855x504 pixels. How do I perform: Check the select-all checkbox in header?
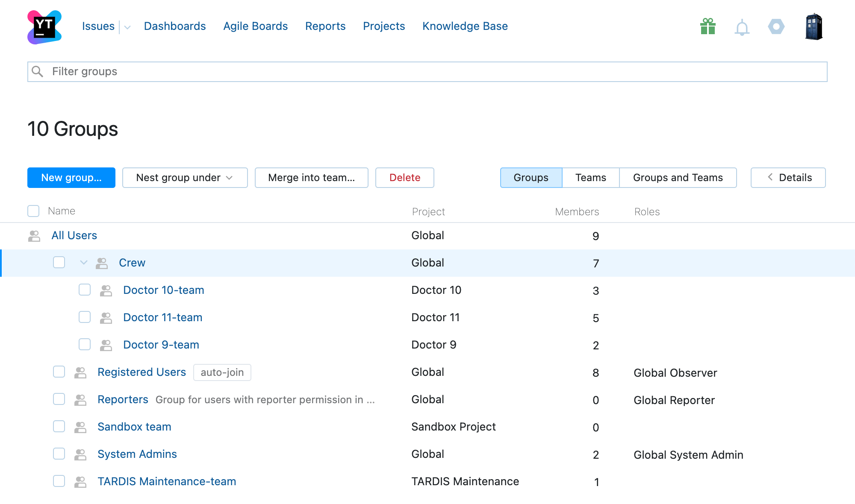tap(33, 211)
